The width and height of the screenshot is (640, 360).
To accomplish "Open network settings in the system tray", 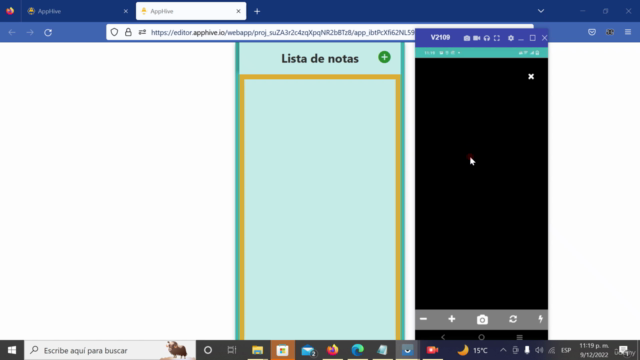I will [x=551, y=350].
